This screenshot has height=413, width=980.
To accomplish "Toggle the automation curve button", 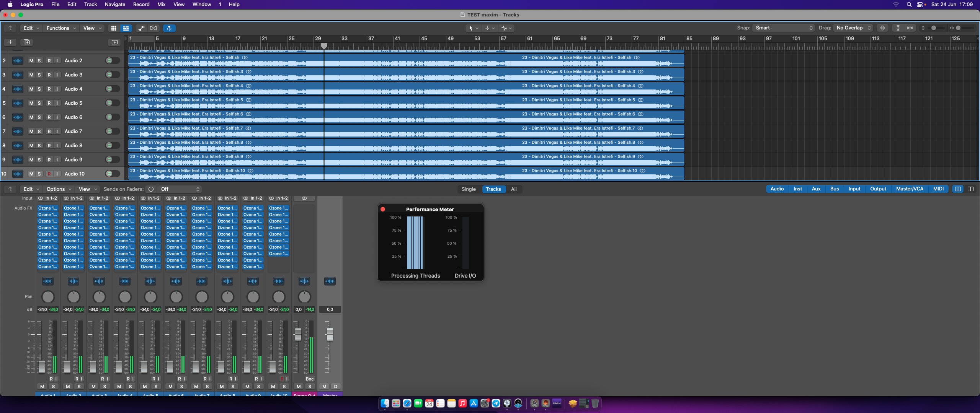I will tap(141, 28).
